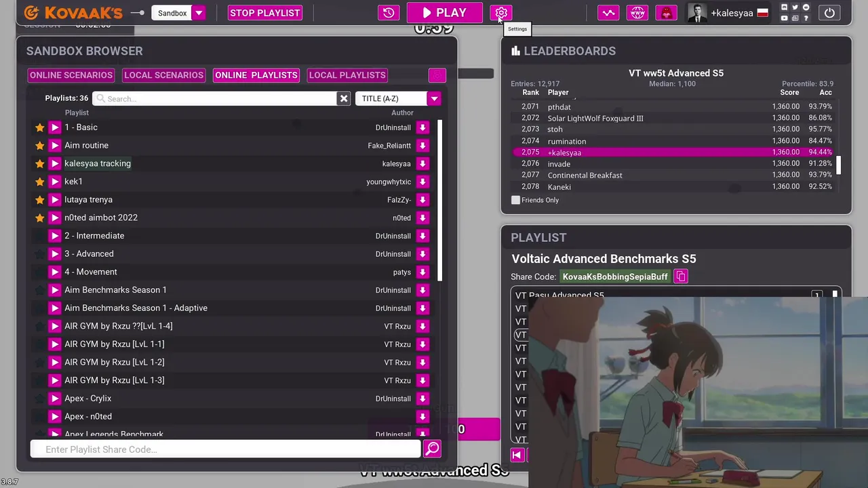Open the WWW globe icon
Viewport: 868px width, 488px height.
637,13
